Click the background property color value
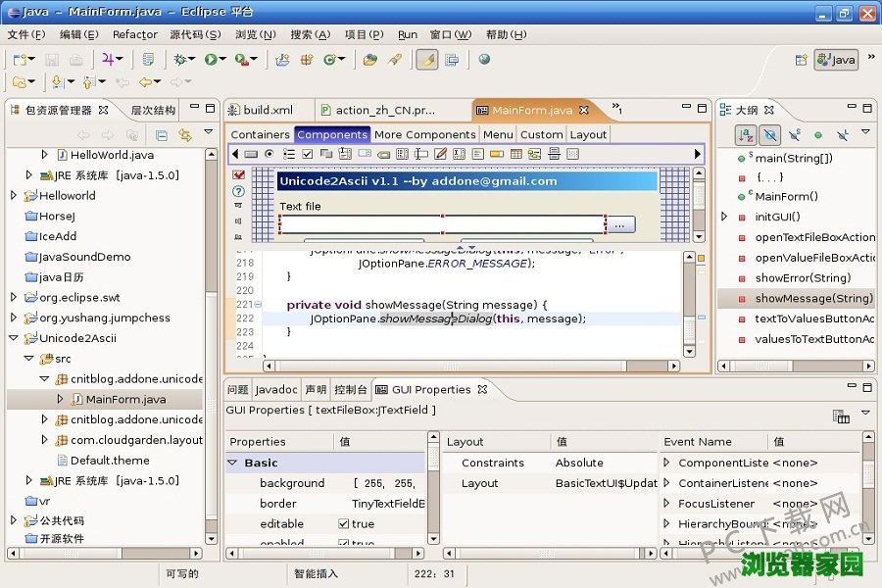Viewport: 882px width, 588px height. 383,483
